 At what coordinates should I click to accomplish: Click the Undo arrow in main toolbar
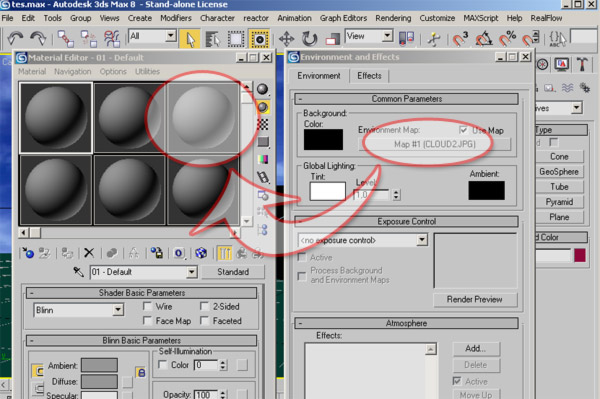pyautogui.click(x=15, y=38)
